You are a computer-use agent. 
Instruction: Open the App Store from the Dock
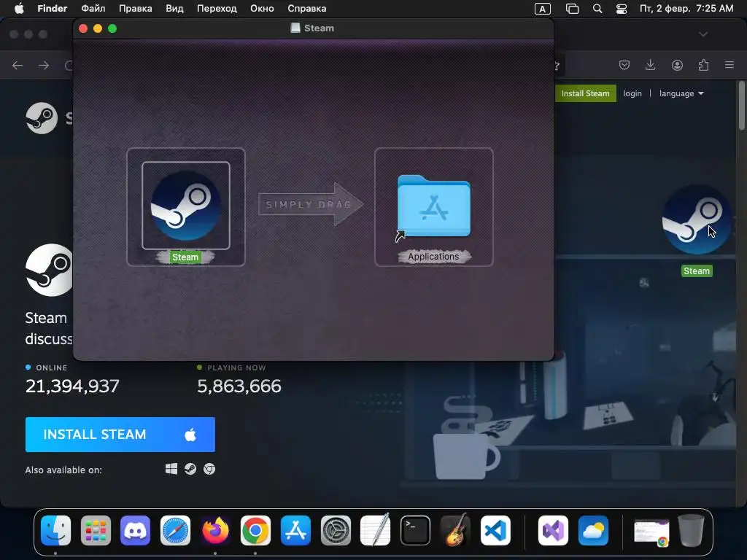tap(295, 530)
